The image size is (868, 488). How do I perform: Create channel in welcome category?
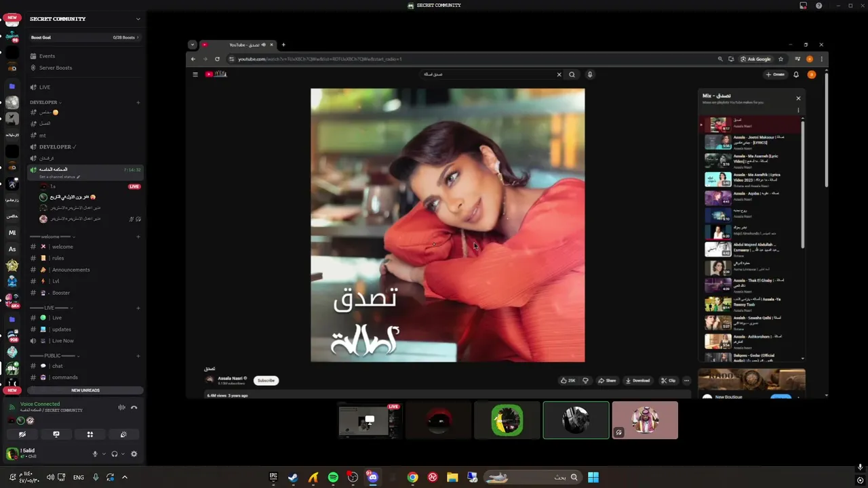pos(138,237)
